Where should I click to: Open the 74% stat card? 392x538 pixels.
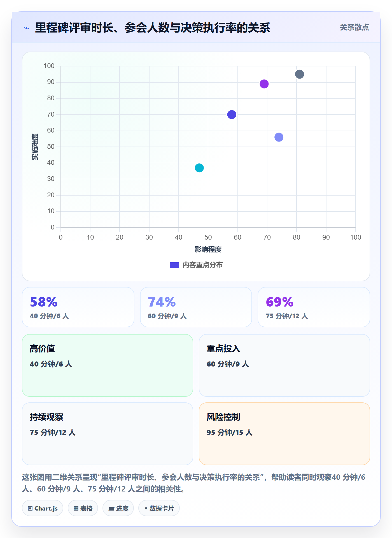[x=196, y=307]
